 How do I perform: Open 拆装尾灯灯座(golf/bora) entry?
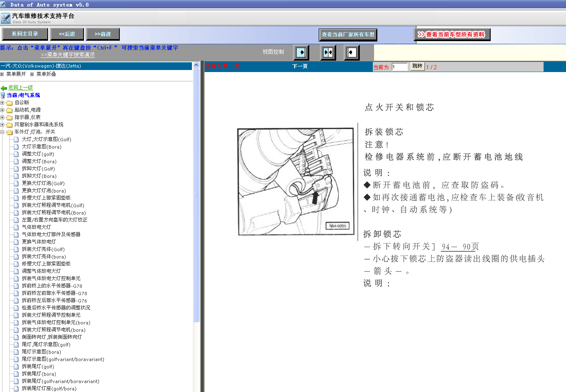(49, 388)
